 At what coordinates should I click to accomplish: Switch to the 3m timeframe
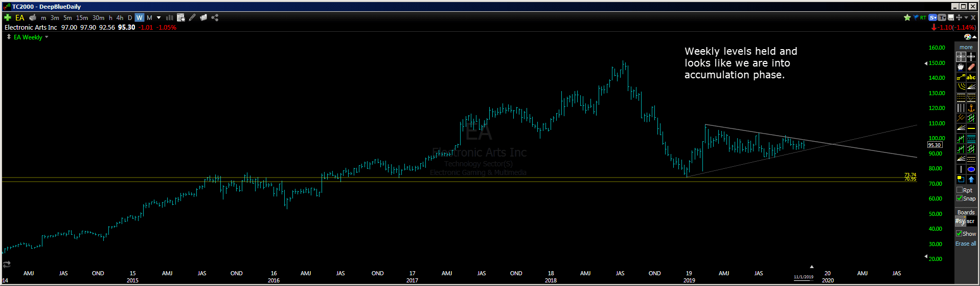(55, 18)
